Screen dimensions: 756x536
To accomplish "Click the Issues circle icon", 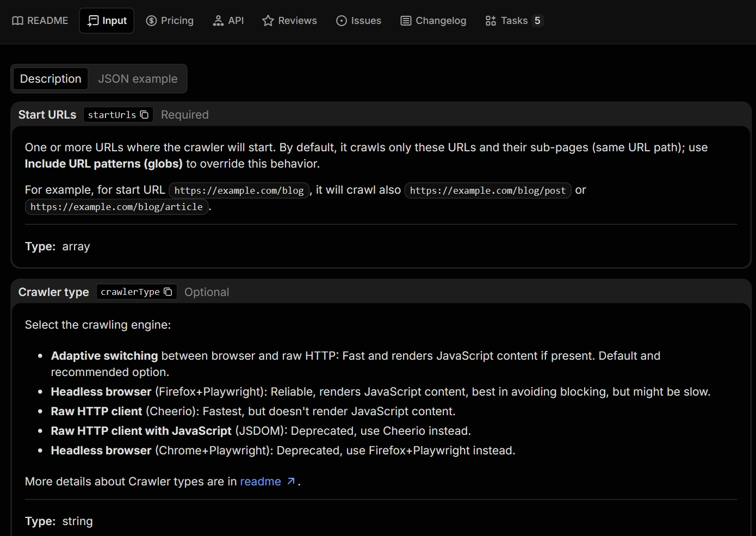I will [x=342, y=21].
